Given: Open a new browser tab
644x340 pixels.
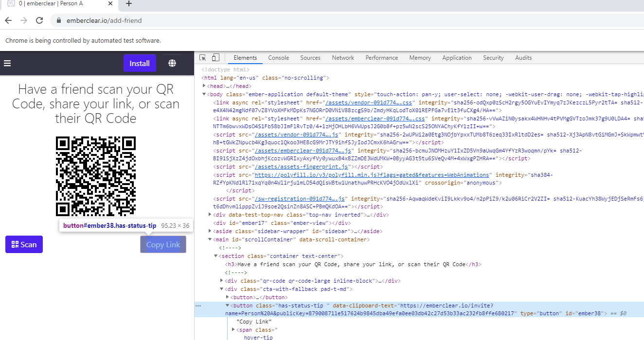Looking at the screenshot, I should click(x=129, y=3).
